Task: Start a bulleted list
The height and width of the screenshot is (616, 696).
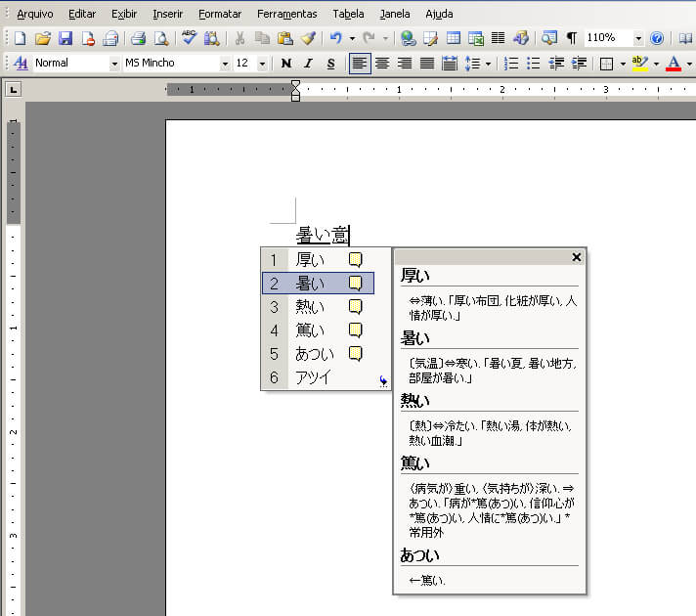Action: point(533,63)
